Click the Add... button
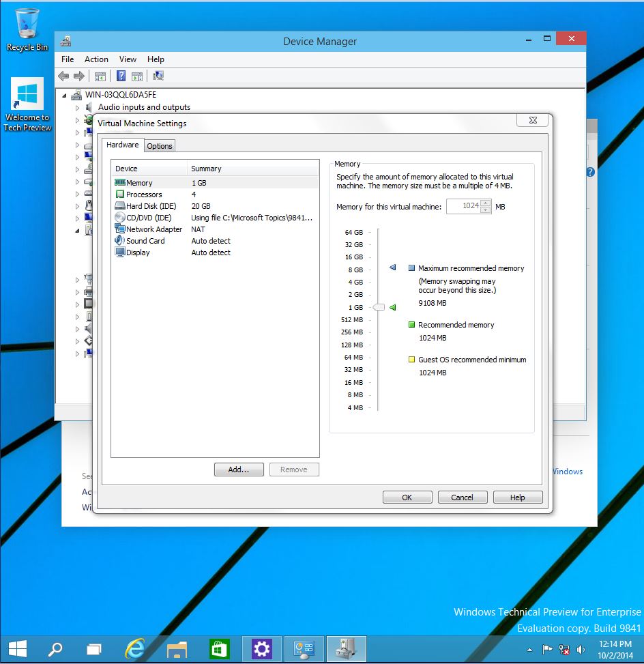This screenshot has width=644, height=664. pyautogui.click(x=239, y=470)
